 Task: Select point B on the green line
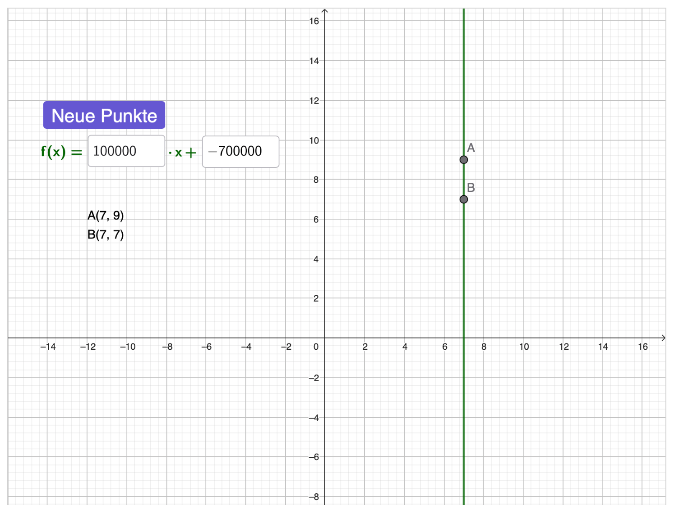click(x=463, y=199)
